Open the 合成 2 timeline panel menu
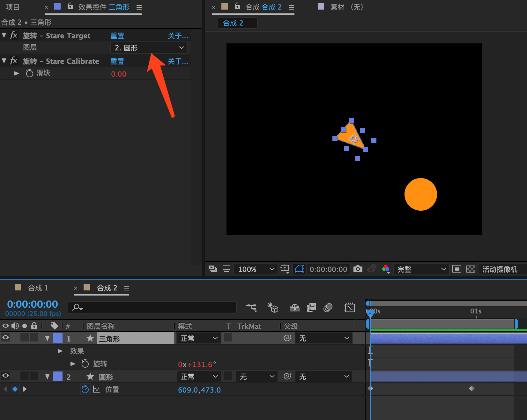The width and height of the screenshot is (527, 420). point(126,288)
